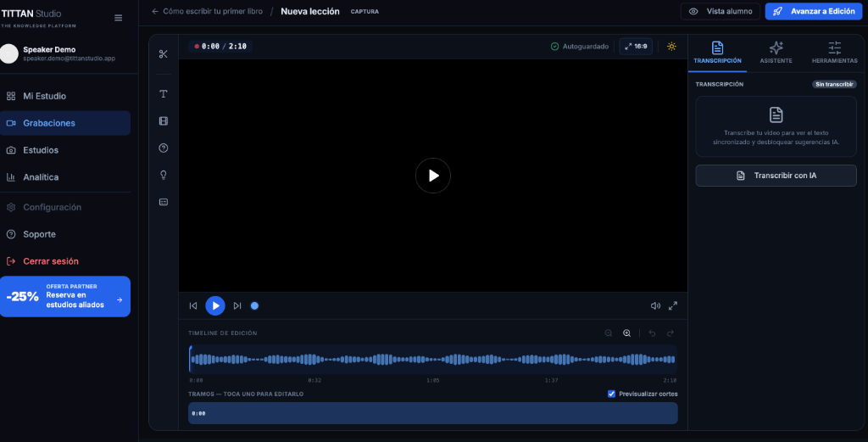Click the Sin transcribir status badge
The height and width of the screenshot is (442, 868).
point(834,84)
